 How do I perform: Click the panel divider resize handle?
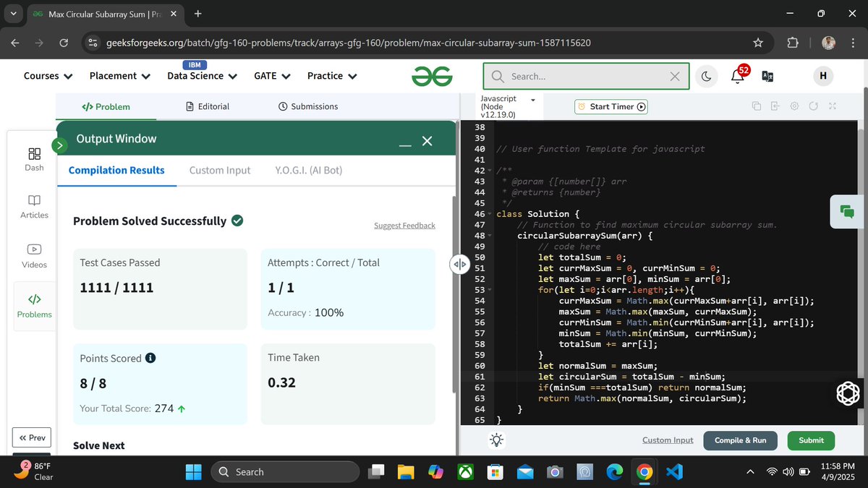(x=459, y=265)
